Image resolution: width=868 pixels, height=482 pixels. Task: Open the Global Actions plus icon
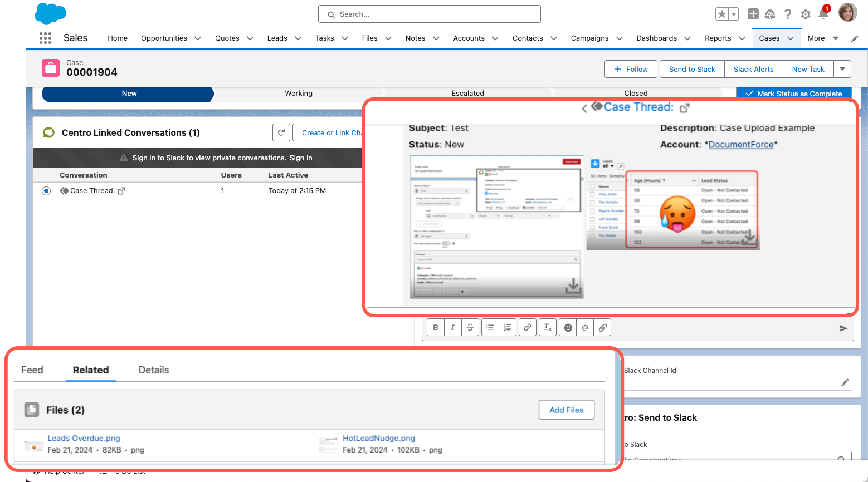[x=753, y=14]
